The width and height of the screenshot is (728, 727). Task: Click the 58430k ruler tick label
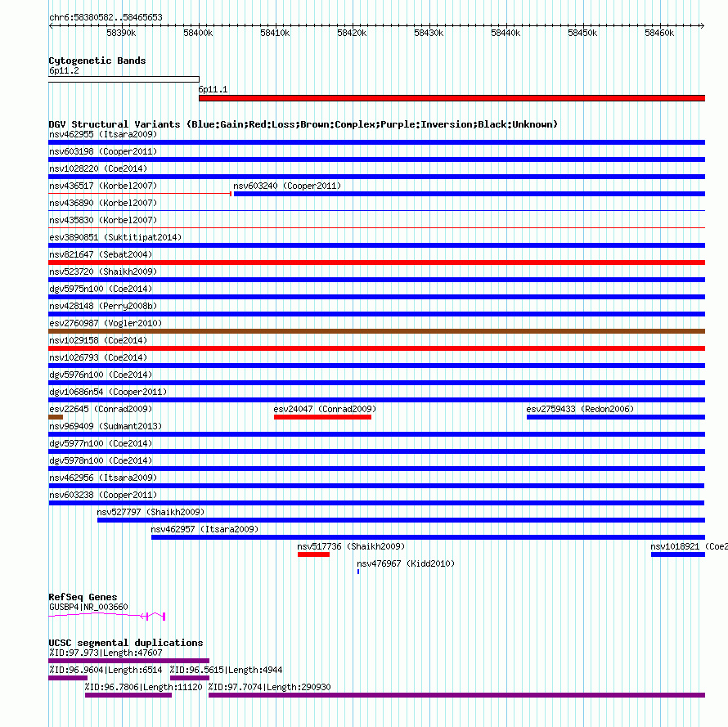(429, 33)
